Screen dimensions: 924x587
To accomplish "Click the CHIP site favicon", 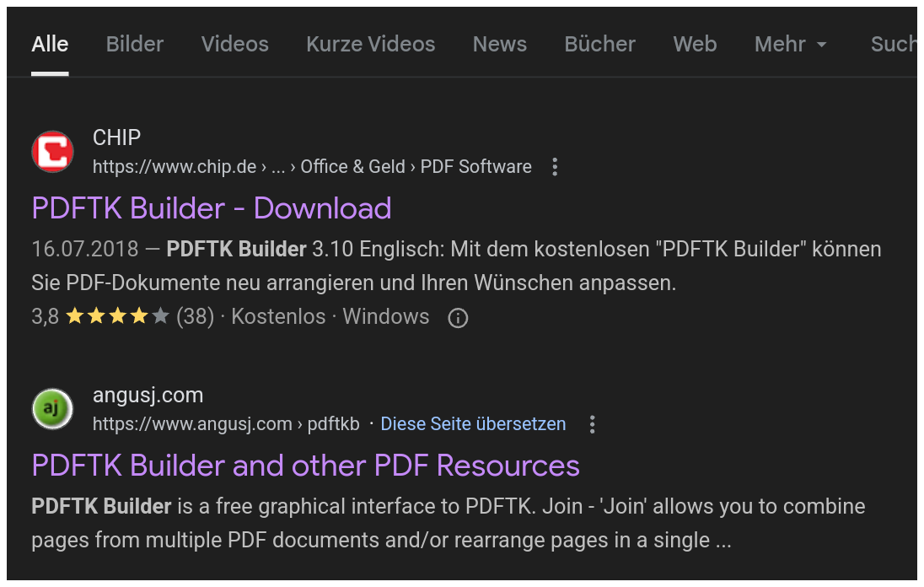I will 52,152.
